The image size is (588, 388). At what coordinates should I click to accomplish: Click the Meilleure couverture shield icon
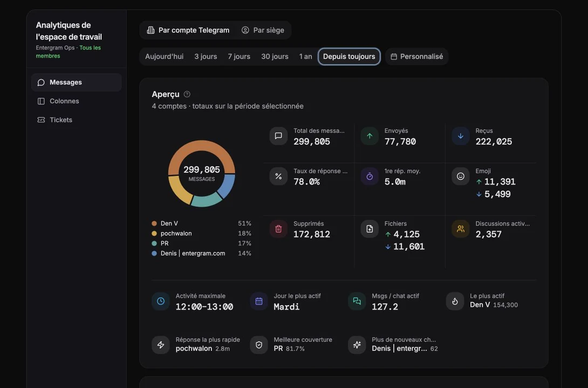pos(259,345)
